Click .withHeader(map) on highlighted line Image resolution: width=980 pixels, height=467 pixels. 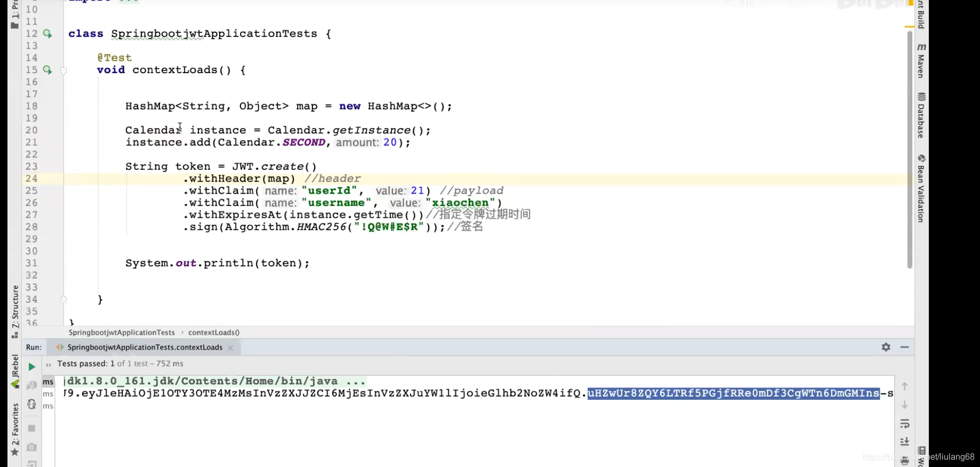point(239,179)
